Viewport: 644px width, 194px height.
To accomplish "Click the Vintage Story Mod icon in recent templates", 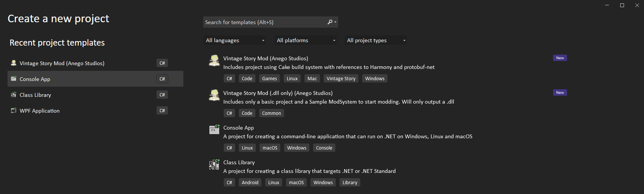I will point(14,63).
